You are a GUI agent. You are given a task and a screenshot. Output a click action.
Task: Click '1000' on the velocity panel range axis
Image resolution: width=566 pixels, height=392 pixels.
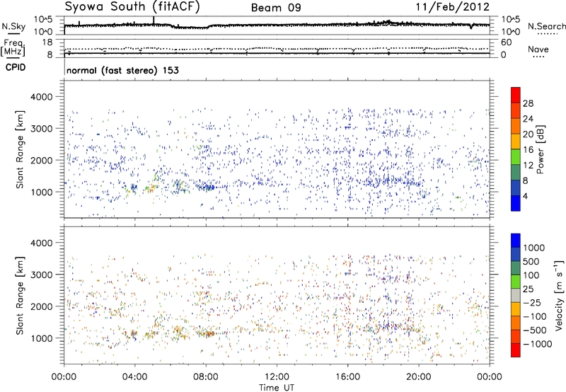[41, 338]
